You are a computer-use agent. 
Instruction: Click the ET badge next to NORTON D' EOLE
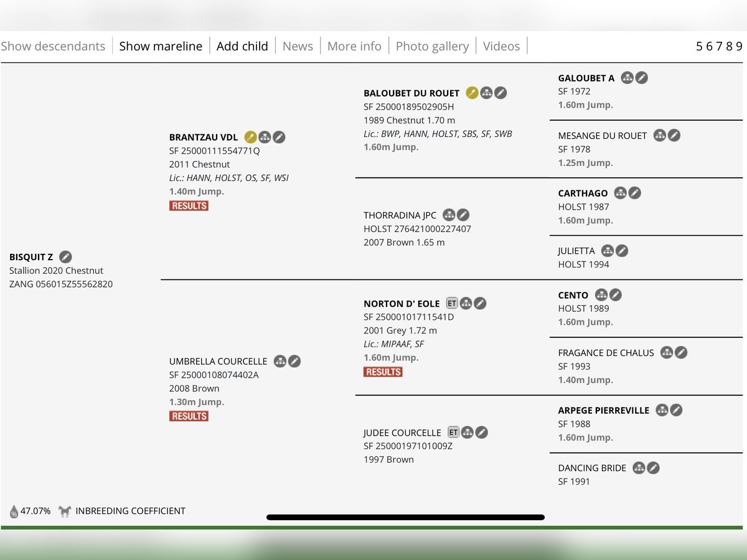(x=452, y=304)
